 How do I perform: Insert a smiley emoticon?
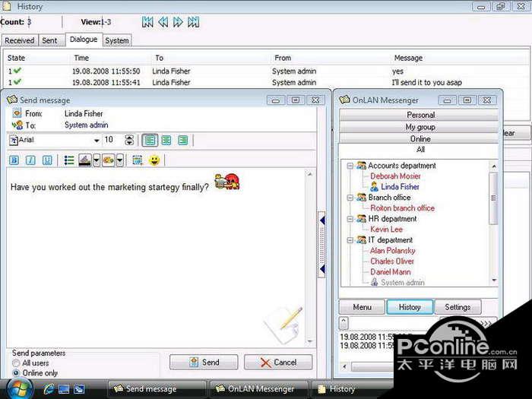(x=154, y=160)
